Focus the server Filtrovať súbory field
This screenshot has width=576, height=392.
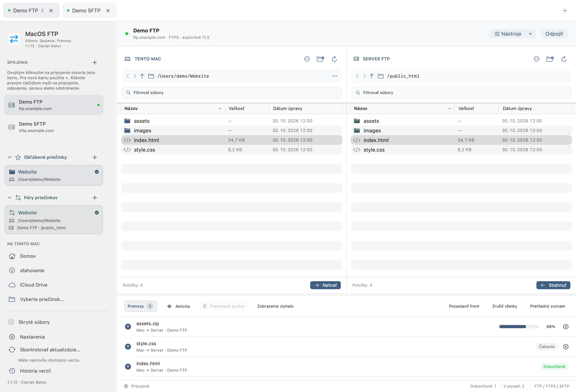(x=461, y=92)
